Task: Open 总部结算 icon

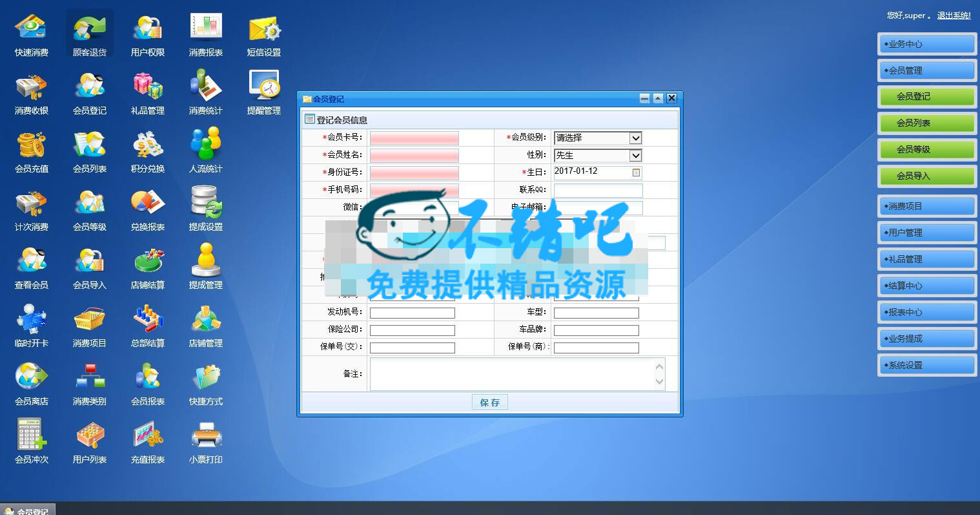Action: [x=147, y=326]
